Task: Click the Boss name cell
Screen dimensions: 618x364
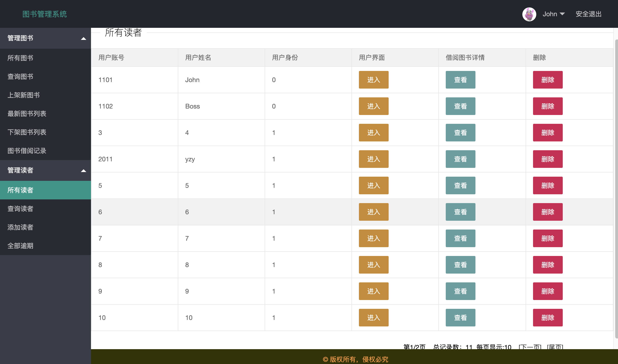Action: tap(221, 106)
